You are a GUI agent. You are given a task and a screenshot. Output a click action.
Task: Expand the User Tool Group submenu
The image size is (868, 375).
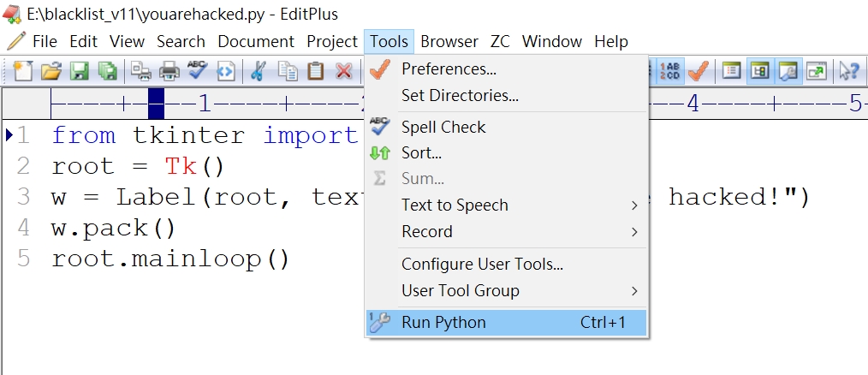click(x=507, y=291)
